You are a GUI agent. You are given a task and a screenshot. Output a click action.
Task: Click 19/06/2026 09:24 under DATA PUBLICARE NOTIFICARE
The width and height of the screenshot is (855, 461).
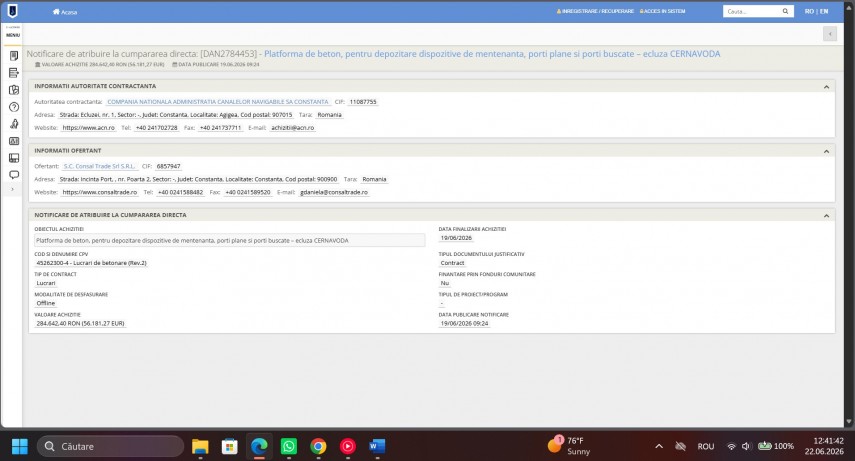click(465, 324)
